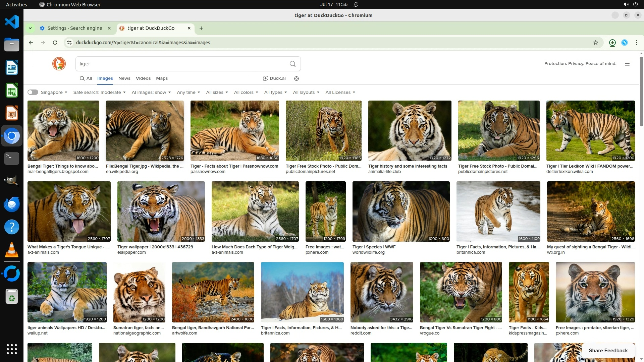The height and width of the screenshot is (362, 644).
Task: Open the All sizes filter dropdown
Action: (x=217, y=92)
